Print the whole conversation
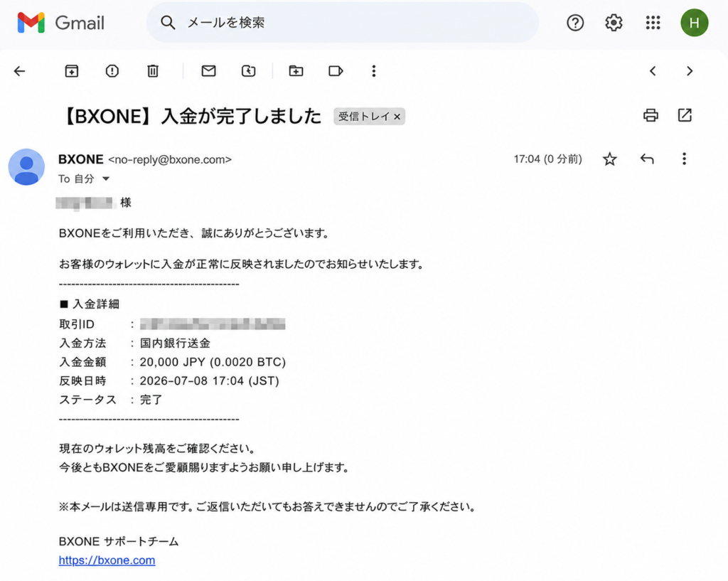The width and height of the screenshot is (728, 581). tap(651, 115)
